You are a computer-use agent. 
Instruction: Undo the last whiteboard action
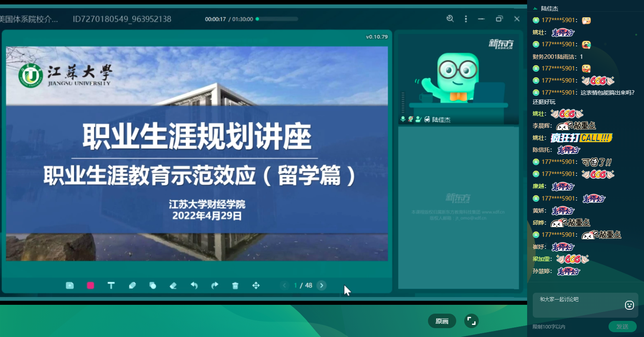[x=194, y=285]
